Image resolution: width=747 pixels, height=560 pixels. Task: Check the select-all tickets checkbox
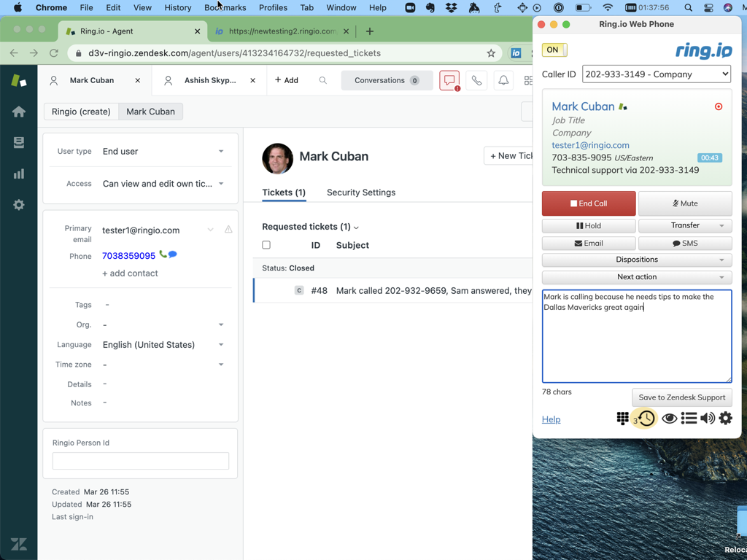(266, 245)
